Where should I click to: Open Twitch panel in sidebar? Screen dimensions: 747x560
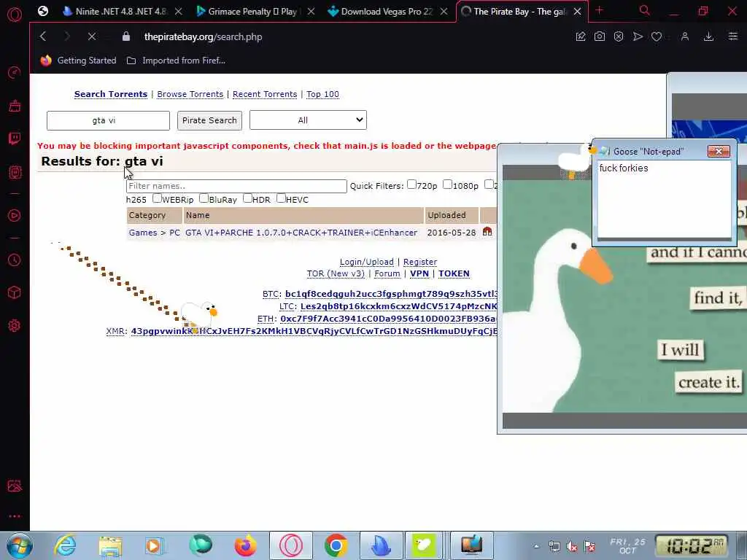[15, 139]
